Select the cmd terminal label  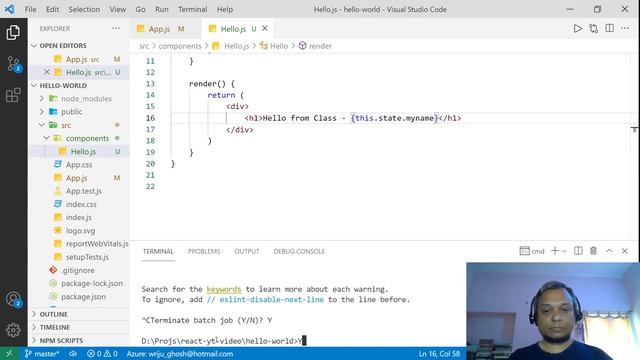coord(532,251)
